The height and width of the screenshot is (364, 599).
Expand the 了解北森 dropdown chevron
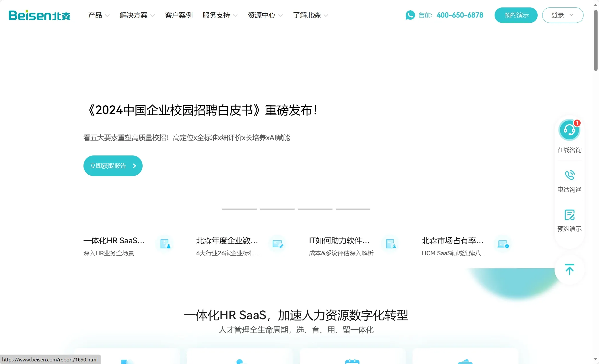(x=326, y=15)
